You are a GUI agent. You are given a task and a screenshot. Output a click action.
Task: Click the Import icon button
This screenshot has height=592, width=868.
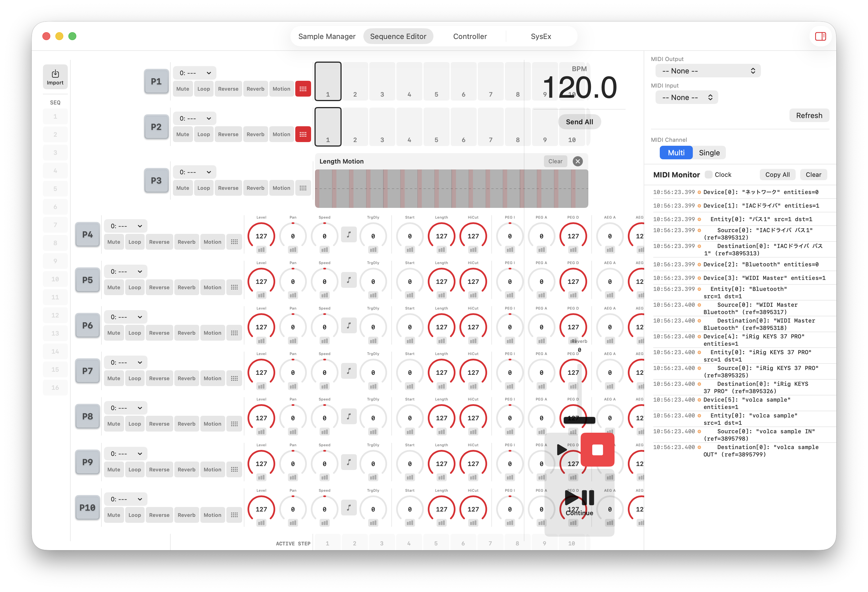coord(55,77)
